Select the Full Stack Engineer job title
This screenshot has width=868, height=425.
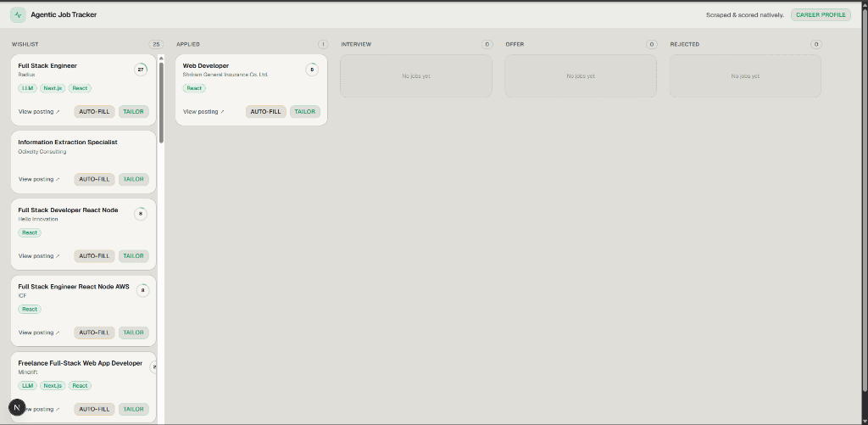click(47, 66)
